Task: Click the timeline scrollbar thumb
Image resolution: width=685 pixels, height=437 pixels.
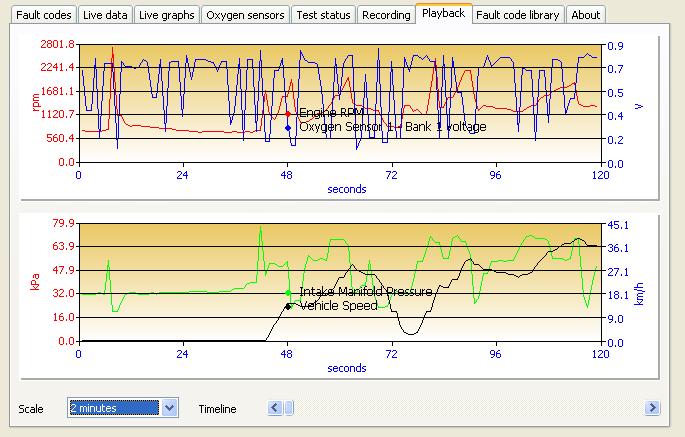Action: [289, 408]
